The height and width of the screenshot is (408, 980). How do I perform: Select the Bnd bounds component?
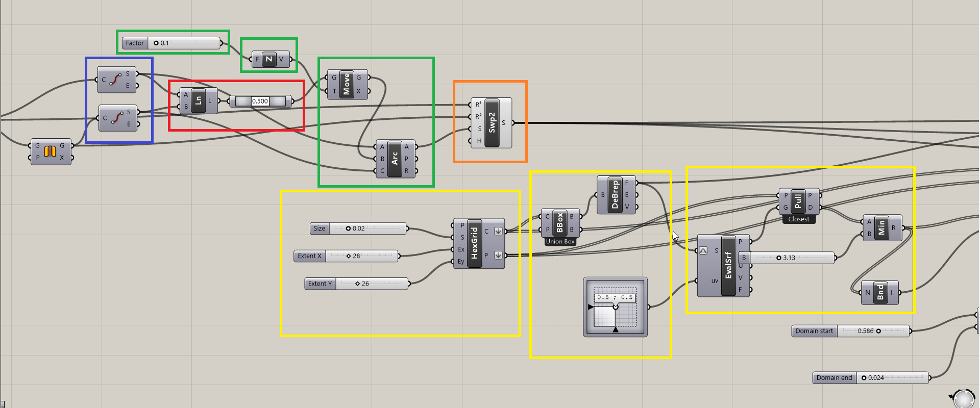point(880,292)
